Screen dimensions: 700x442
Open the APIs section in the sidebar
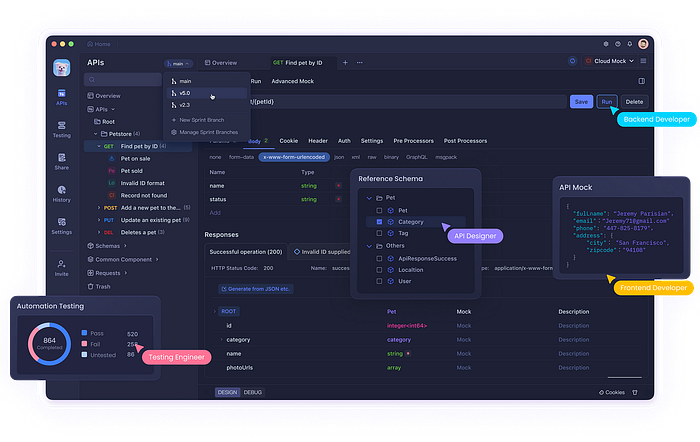62,97
